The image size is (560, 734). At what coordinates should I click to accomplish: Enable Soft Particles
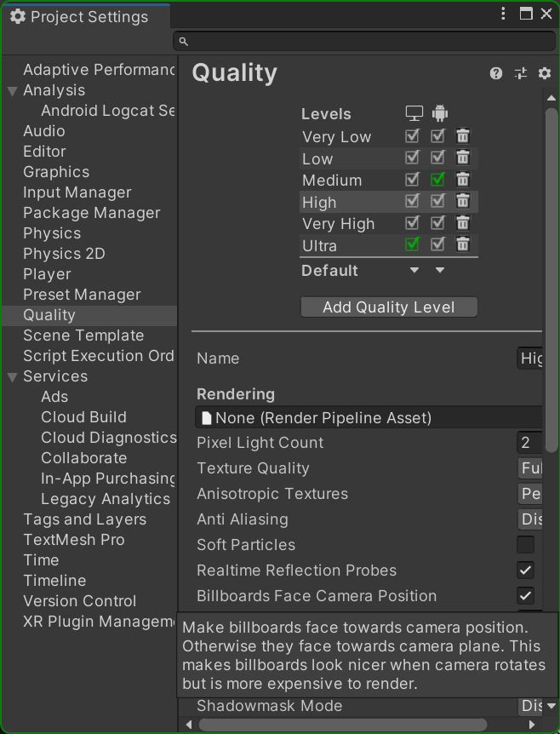pyautogui.click(x=525, y=544)
